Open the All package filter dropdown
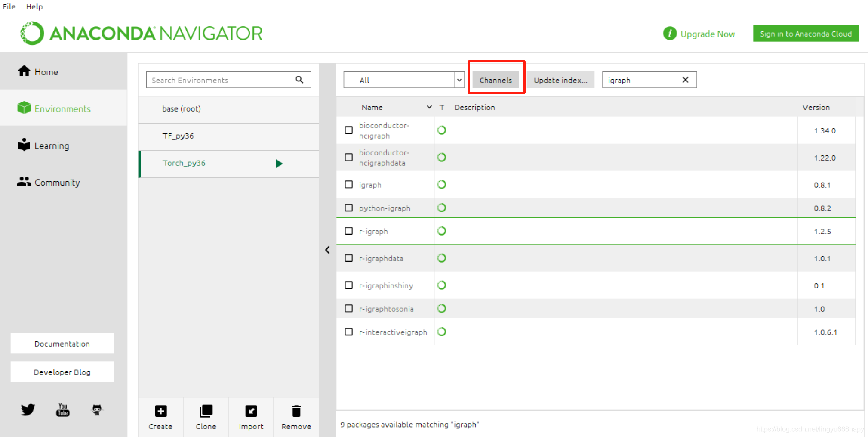The height and width of the screenshot is (437, 868). tap(404, 80)
